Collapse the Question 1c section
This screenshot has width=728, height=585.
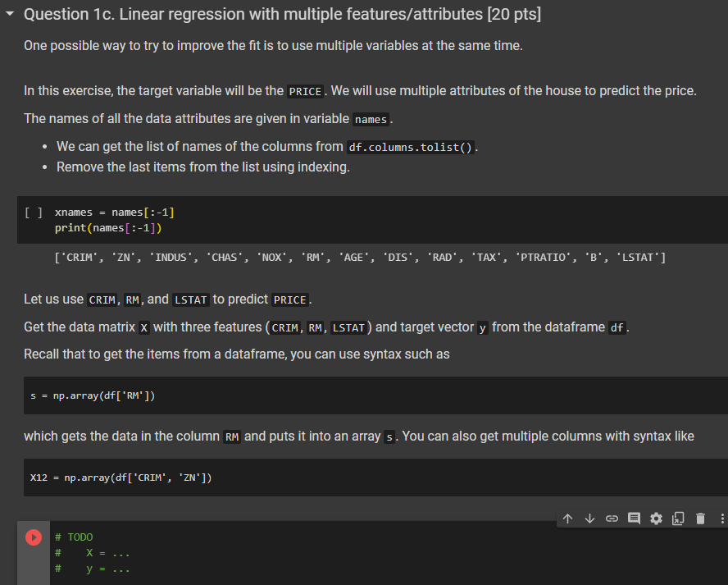10,13
